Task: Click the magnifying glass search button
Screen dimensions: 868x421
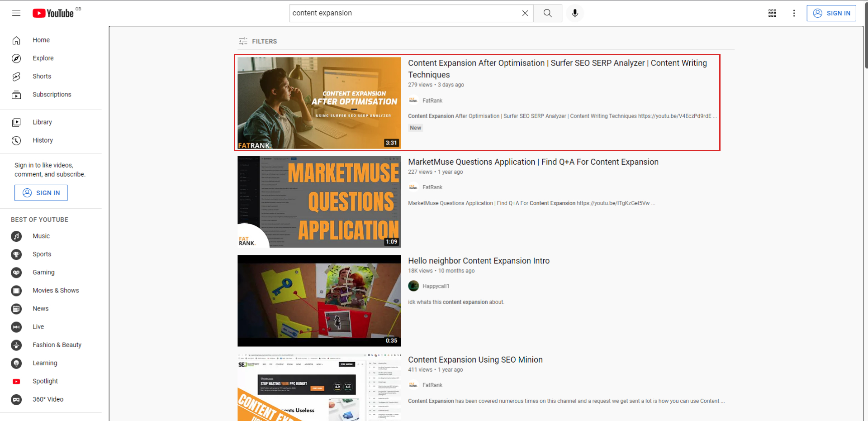Action: 548,13
